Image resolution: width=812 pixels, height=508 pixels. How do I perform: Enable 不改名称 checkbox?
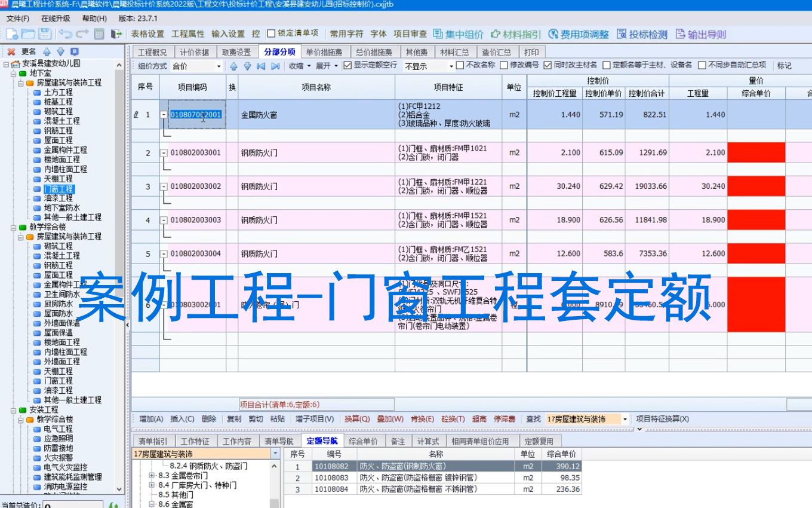[460, 65]
